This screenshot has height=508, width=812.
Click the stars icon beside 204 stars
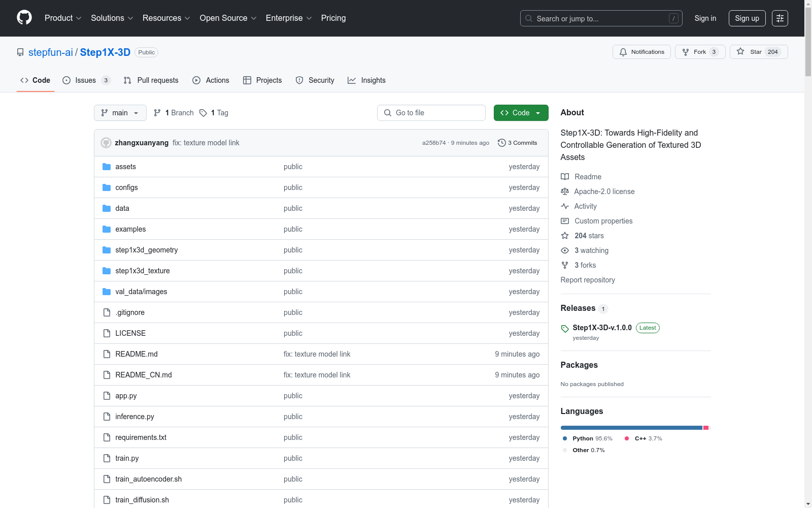tap(565, 236)
